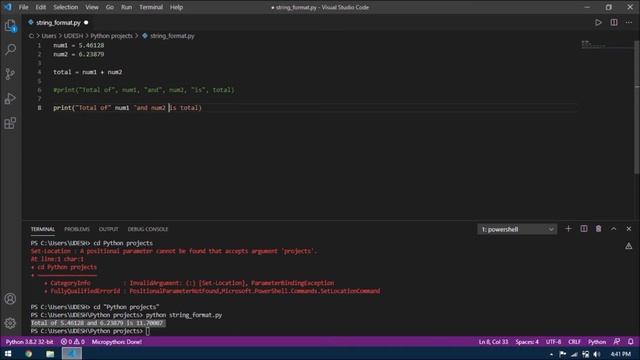The width and height of the screenshot is (640, 360).
Task: Open the Terminal menu
Action: point(151,7)
